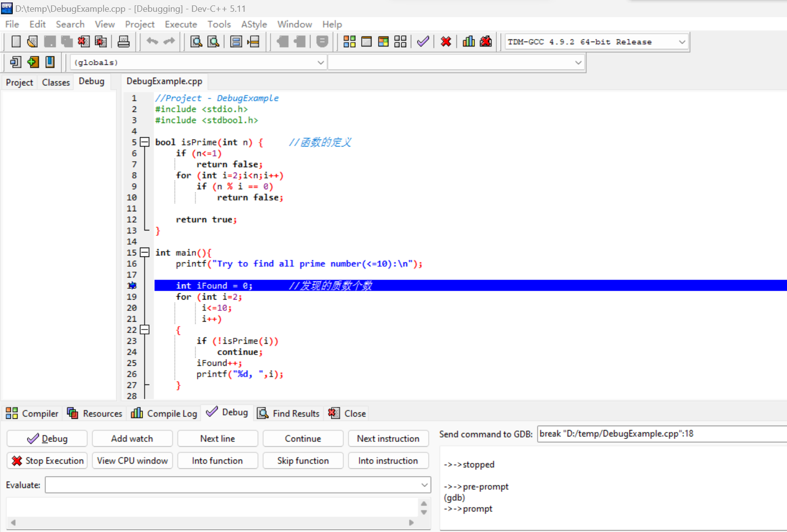Switch to the Compile Log bottom tab
Screen dimensions: 787x532
pos(164,413)
